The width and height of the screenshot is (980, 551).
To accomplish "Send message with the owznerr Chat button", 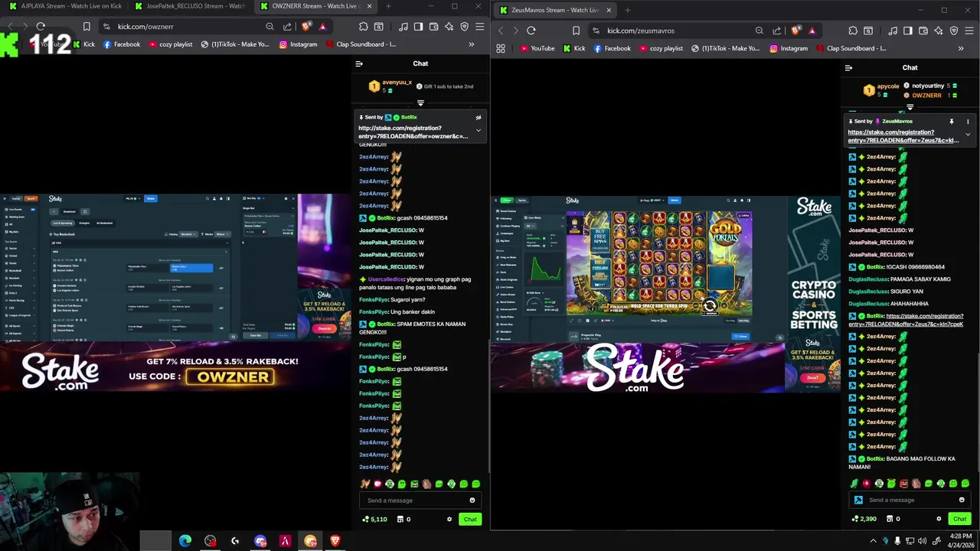I will (x=470, y=519).
